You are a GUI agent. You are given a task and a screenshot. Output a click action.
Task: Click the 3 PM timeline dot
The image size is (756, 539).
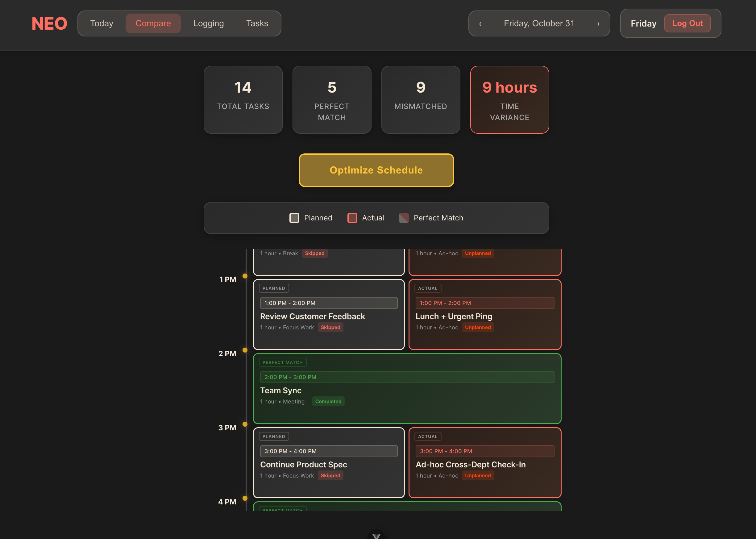(245, 424)
